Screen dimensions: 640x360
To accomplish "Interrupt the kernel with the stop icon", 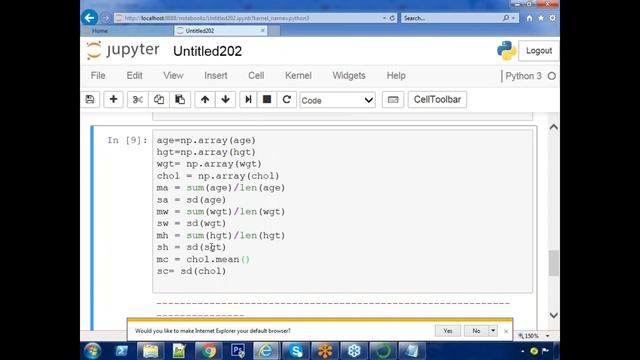I will point(267,100).
